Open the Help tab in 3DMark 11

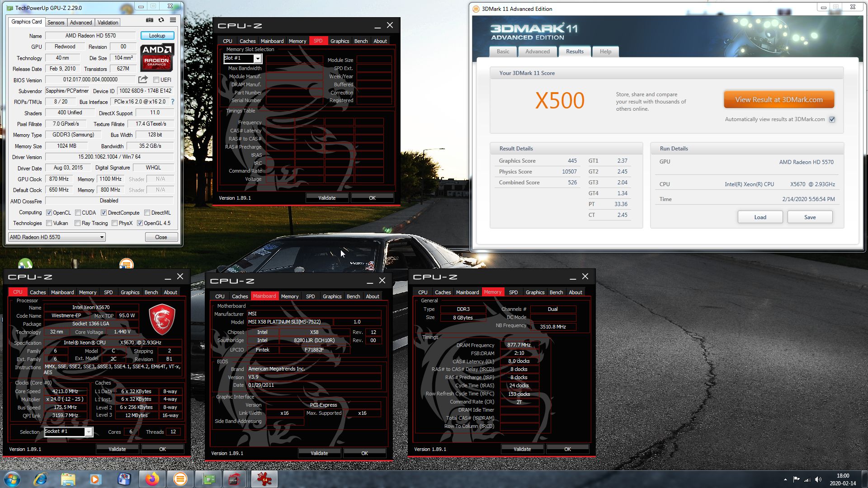coord(605,52)
